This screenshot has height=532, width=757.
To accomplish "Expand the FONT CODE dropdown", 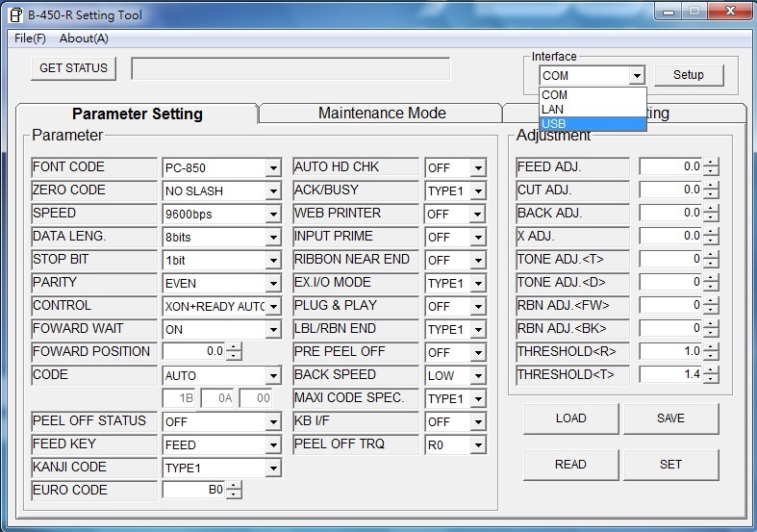I will [273, 168].
